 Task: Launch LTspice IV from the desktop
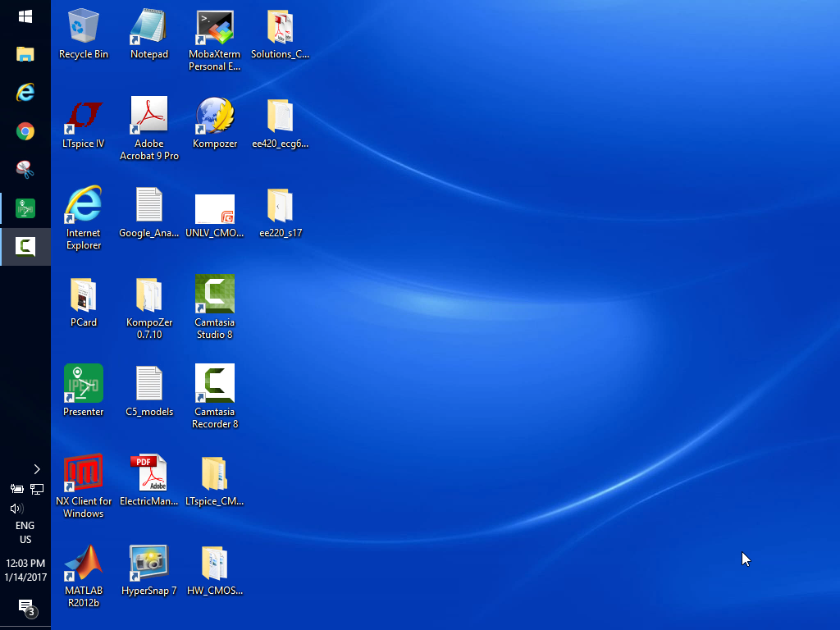84,117
